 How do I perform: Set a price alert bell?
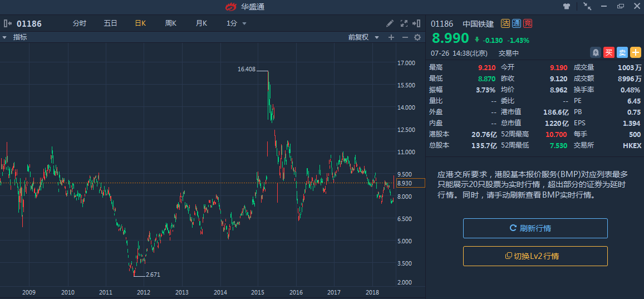596,52
